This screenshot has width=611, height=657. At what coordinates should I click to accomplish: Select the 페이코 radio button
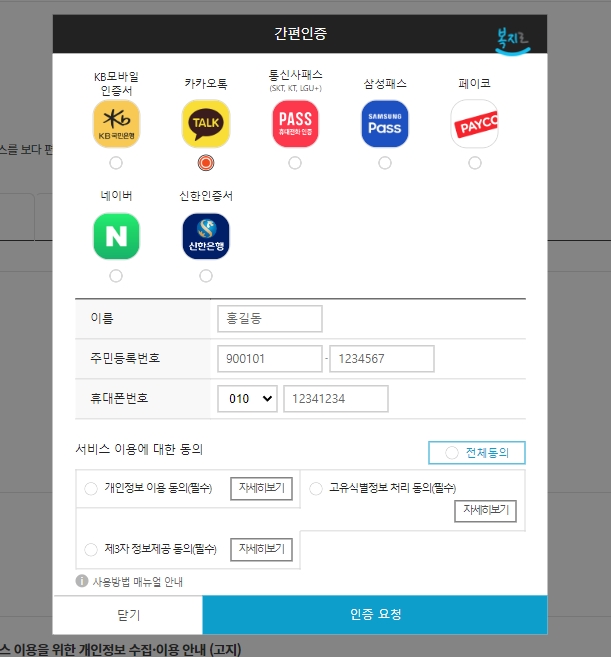[475, 163]
